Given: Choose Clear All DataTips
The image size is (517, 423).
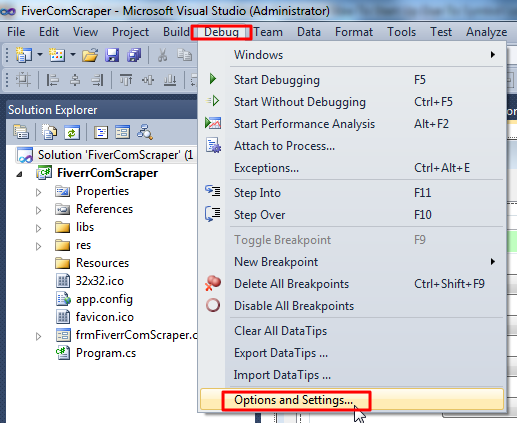Looking at the screenshot, I should point(352,331).
